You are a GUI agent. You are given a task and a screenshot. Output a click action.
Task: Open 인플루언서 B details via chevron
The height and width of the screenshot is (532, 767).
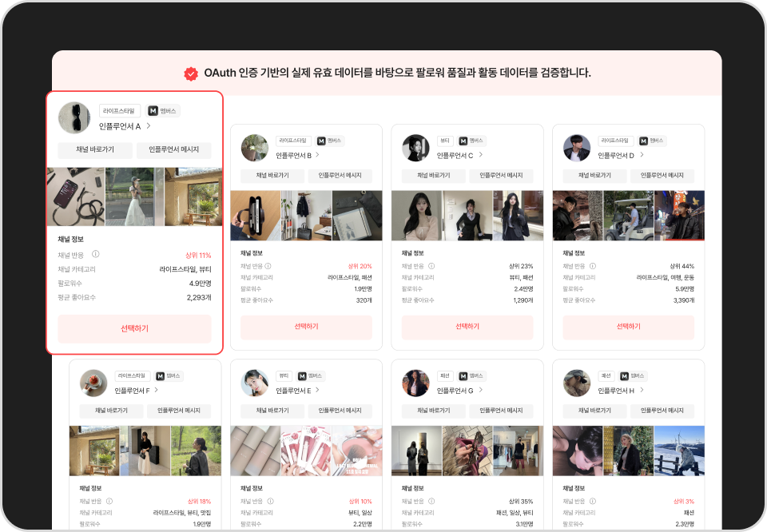[317, 155]
